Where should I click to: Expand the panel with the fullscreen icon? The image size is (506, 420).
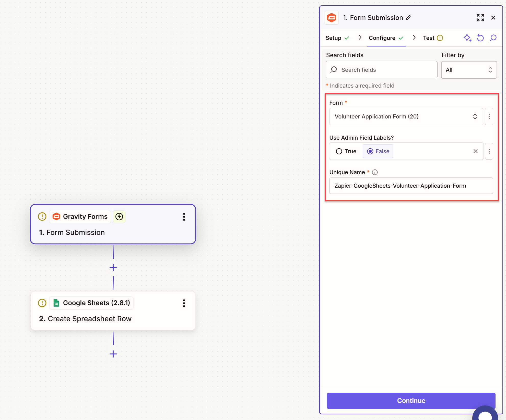[x=480, y=18]
